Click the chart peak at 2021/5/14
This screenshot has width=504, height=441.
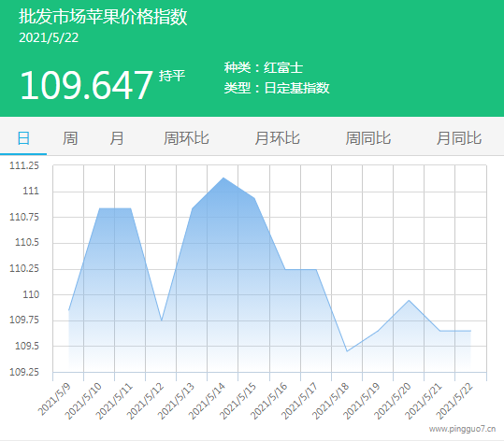point(223,178)
